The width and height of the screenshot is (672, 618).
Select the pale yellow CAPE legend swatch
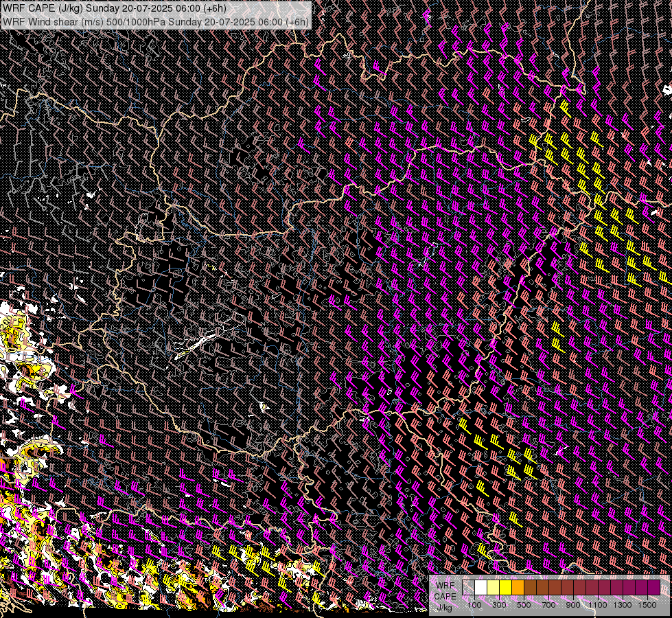[494, 587]
